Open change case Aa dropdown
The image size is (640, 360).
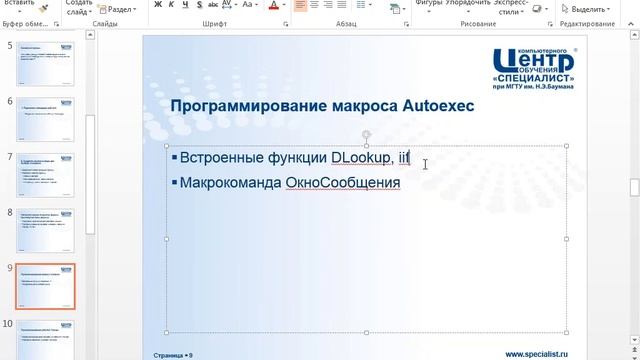tap(250, 5)
